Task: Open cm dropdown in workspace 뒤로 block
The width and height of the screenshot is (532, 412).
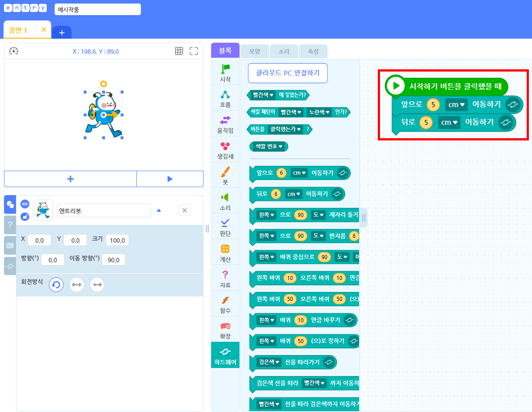Action: pos(449,123)
